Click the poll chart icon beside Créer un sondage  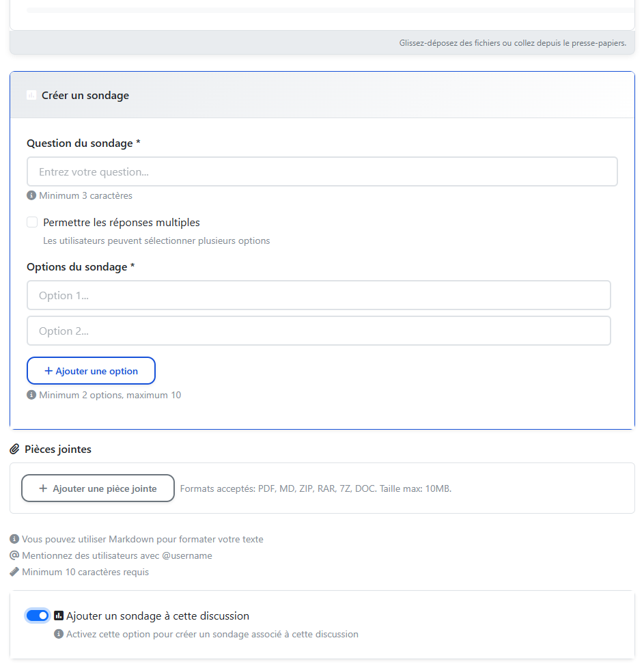[31, 96]
